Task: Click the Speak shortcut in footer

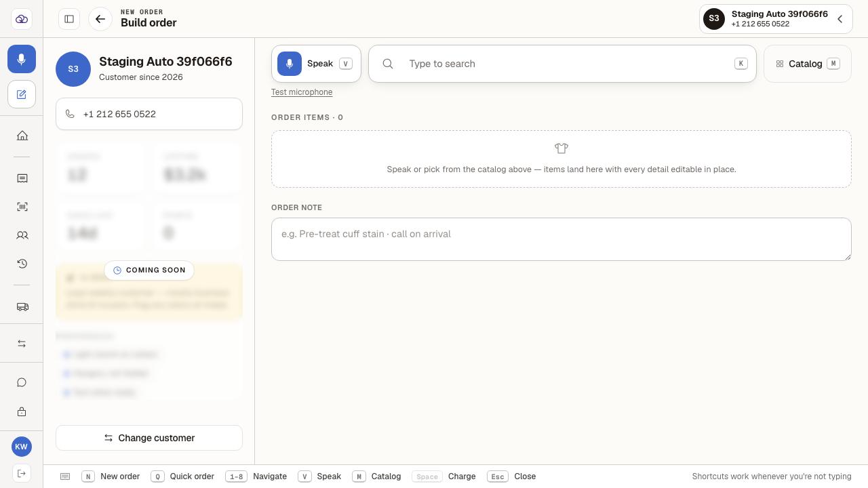Action: pos(319,476)
